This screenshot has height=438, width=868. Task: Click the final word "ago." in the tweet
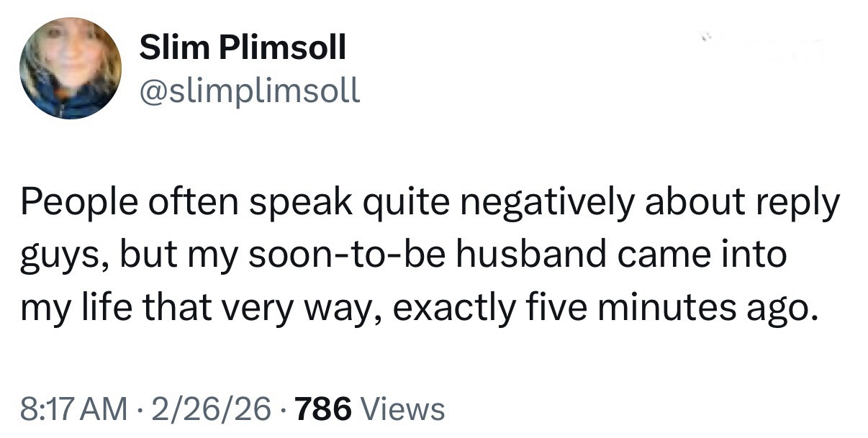click(x=784, y=309)
